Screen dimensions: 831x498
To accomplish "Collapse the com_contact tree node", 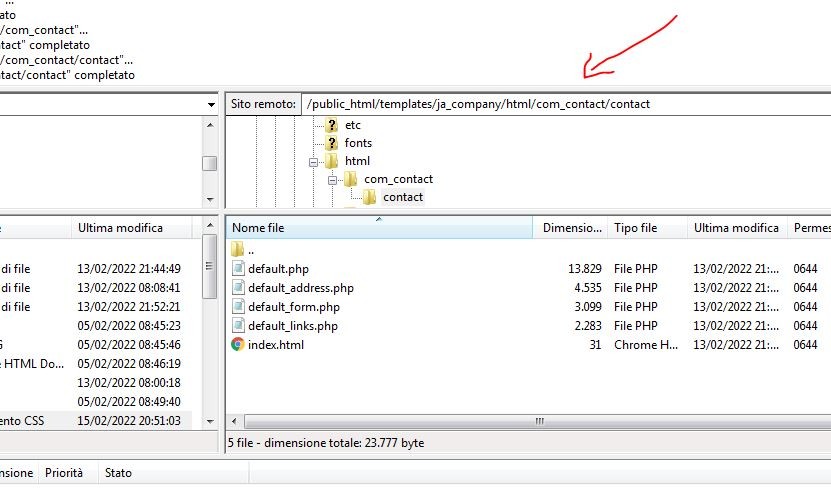I will pos(332,180).
